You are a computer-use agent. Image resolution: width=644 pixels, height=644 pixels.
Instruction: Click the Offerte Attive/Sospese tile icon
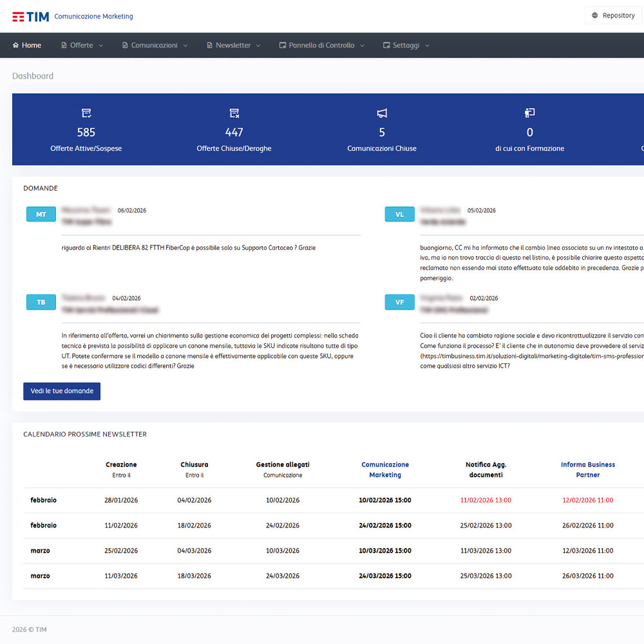[x=86, y=113]
